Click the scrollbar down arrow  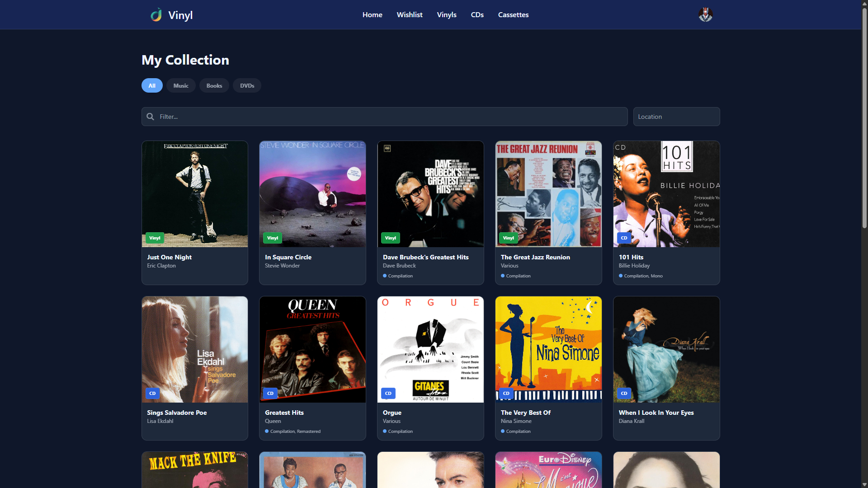click(x=864, y=484)
